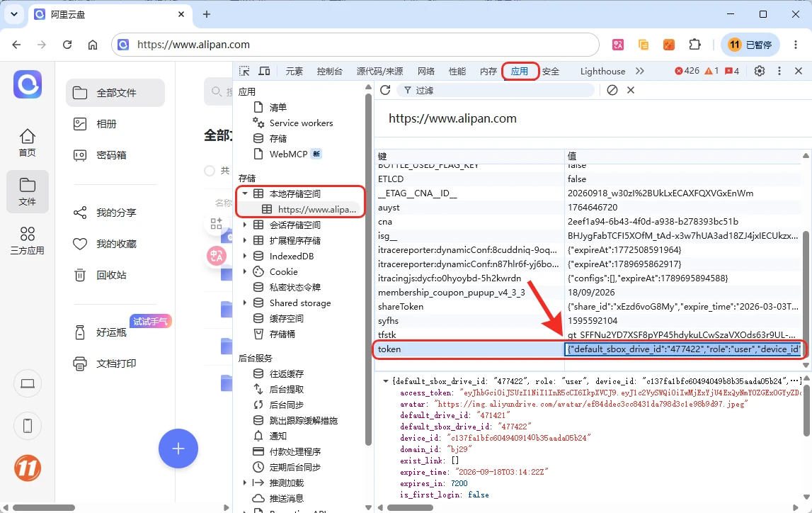Image resolution: width=812 pixels, height=513 pixels.
Task: Toggle the device toolbar icon
Action: pos(264,71)
